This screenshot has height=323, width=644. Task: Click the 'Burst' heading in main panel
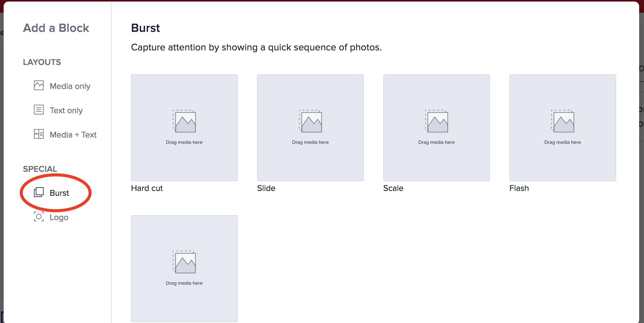pos(146,28)
